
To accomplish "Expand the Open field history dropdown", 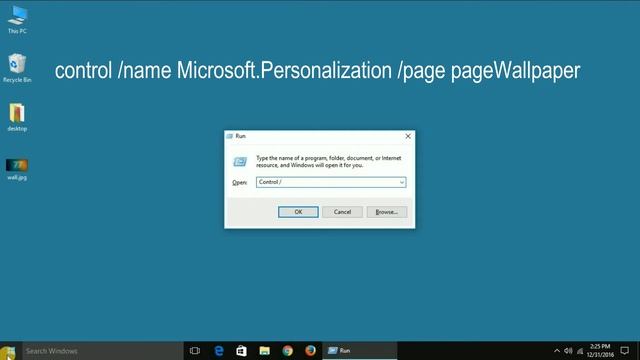I will pyautogui.click(x=402, y=182).
